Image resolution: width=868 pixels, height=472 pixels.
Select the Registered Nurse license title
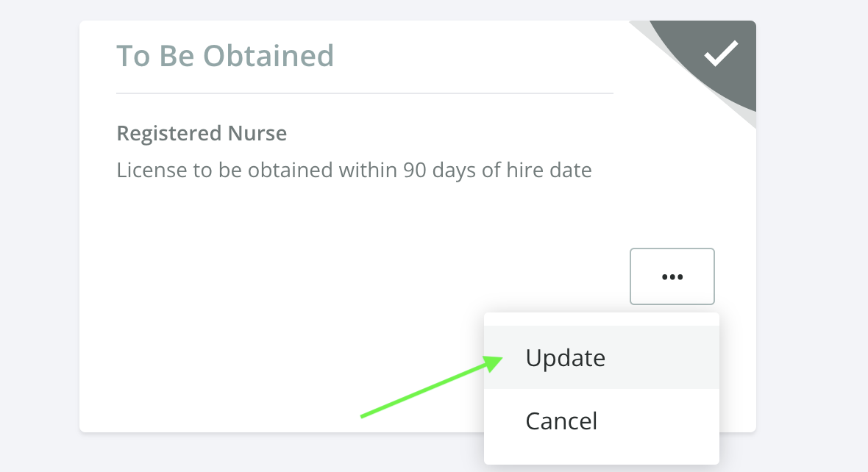coord(202,133)
